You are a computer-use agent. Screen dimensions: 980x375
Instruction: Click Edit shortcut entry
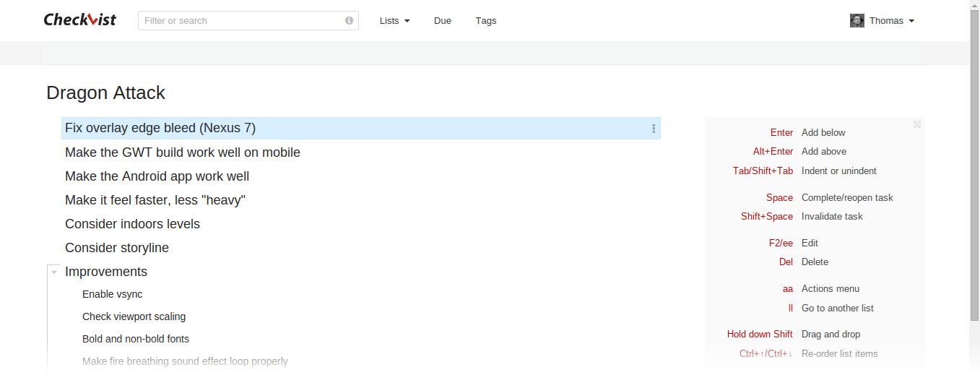pos(810,243)
